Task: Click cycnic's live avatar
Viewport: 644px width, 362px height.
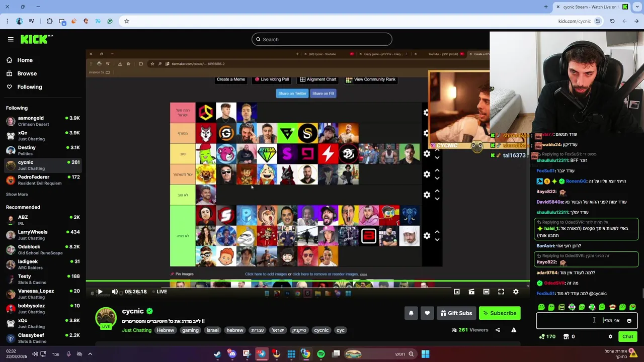Action: pos(106,319)
